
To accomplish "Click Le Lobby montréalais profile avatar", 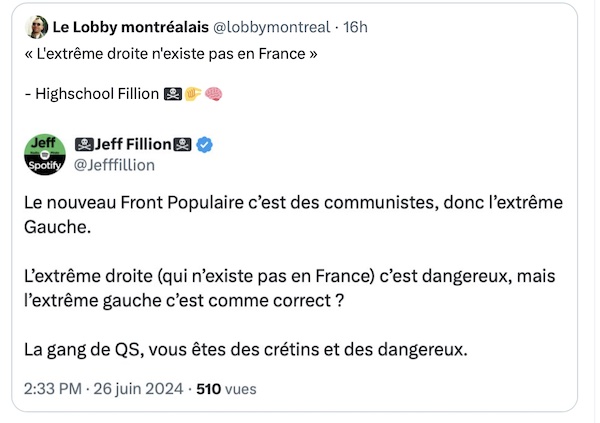I will (37, 25).
